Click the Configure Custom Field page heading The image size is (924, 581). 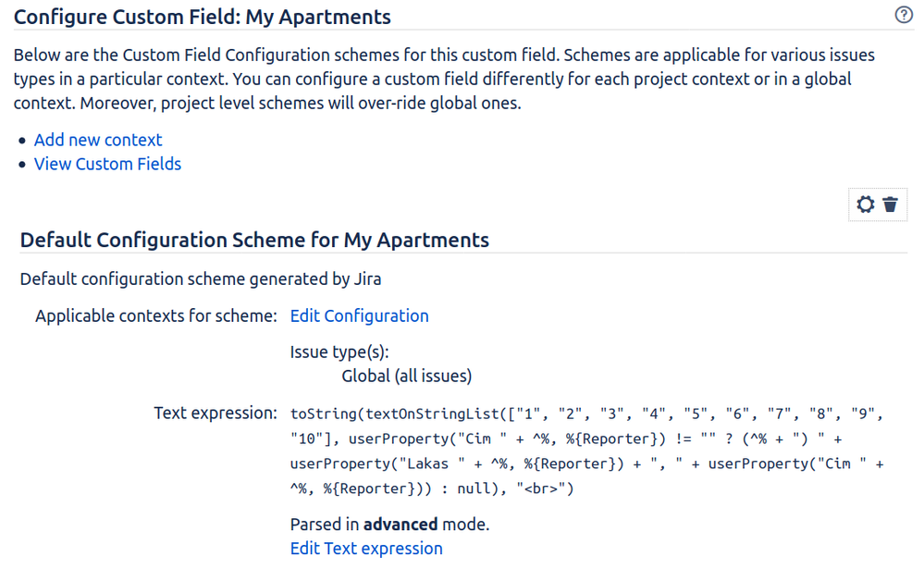pyautogui.click(x=203, y=17)
